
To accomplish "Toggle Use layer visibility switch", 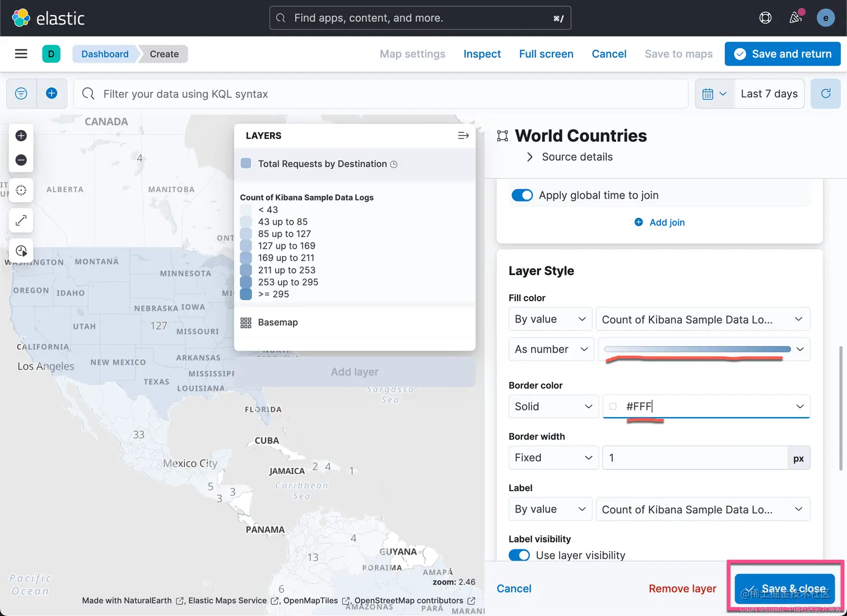I will [519, 556].
